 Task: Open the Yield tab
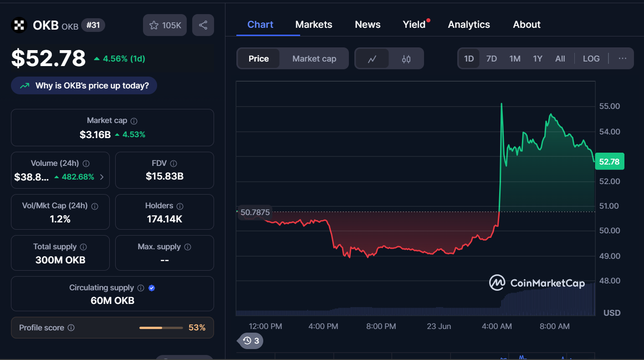(x=414, y=25)
